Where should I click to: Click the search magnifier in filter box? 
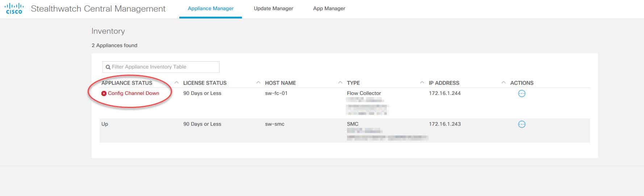(108, 67)
